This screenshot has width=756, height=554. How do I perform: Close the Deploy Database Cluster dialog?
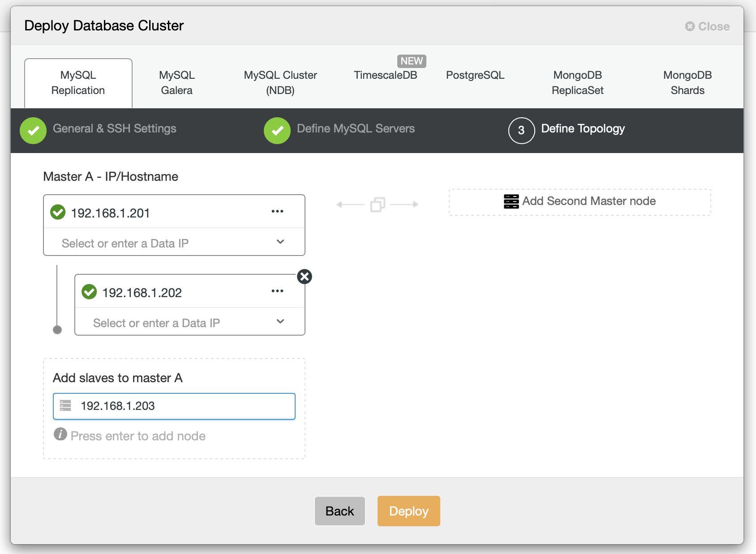point(707,26)
